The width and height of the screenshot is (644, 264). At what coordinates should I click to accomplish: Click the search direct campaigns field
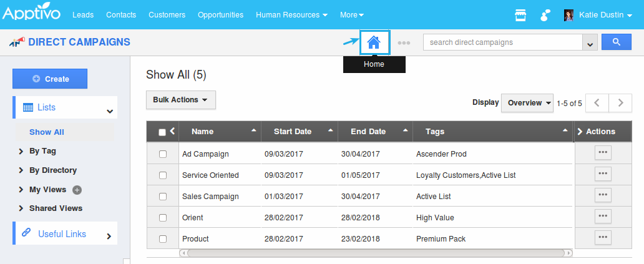[502, 42]
